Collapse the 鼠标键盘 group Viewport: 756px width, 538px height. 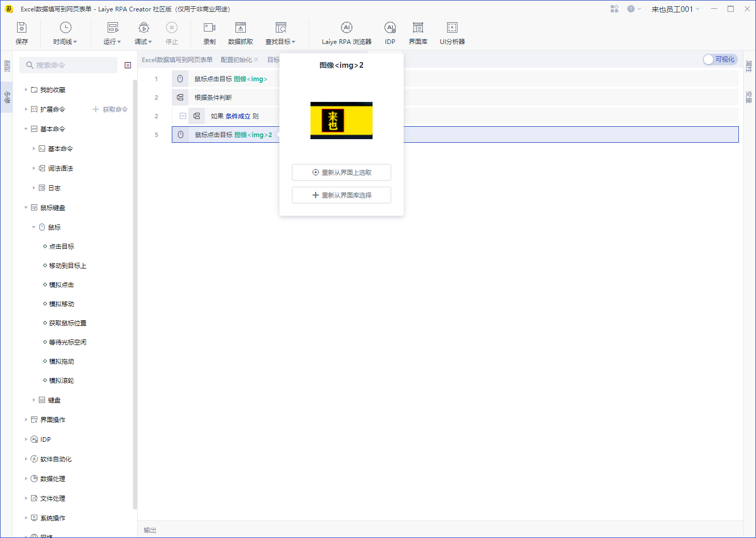click(26, 207)
